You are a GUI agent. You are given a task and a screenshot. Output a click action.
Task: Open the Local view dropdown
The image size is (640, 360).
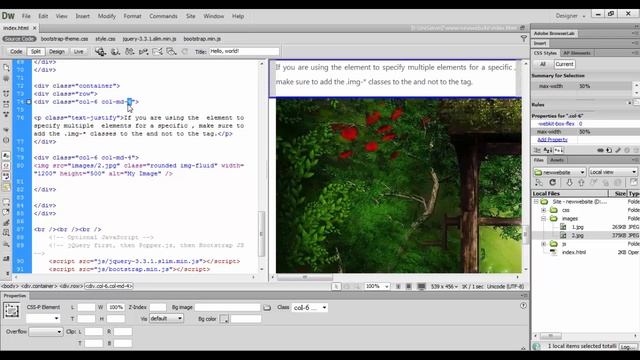point(613,172)
